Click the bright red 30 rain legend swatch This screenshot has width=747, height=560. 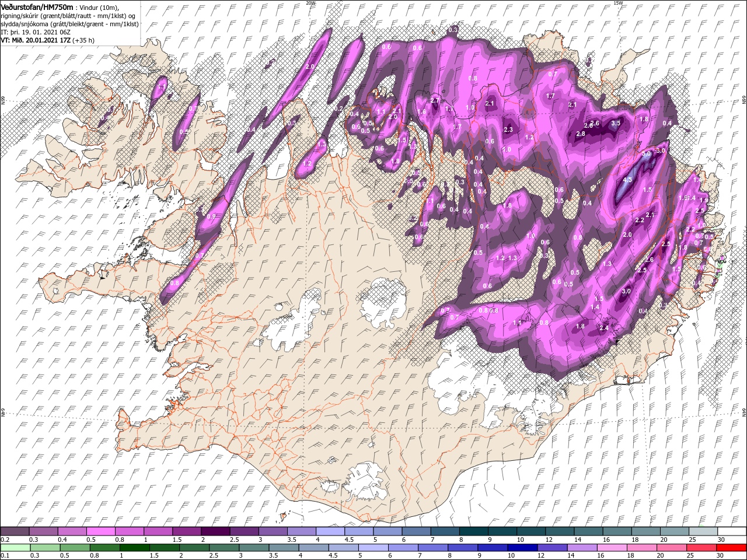pyautogui.click(x=732, y=548)
